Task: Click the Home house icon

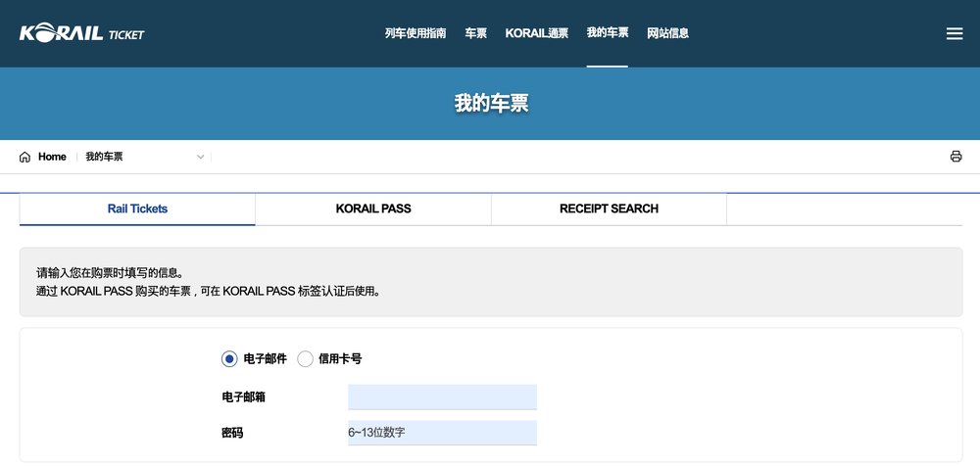Action: pyautogui.click(x=25, y=157)
